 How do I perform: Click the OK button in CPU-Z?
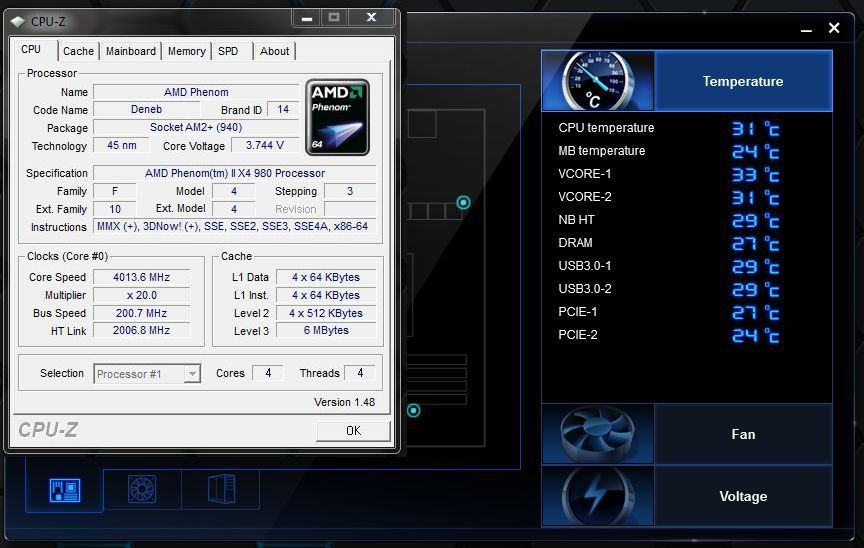click(353, 431)
